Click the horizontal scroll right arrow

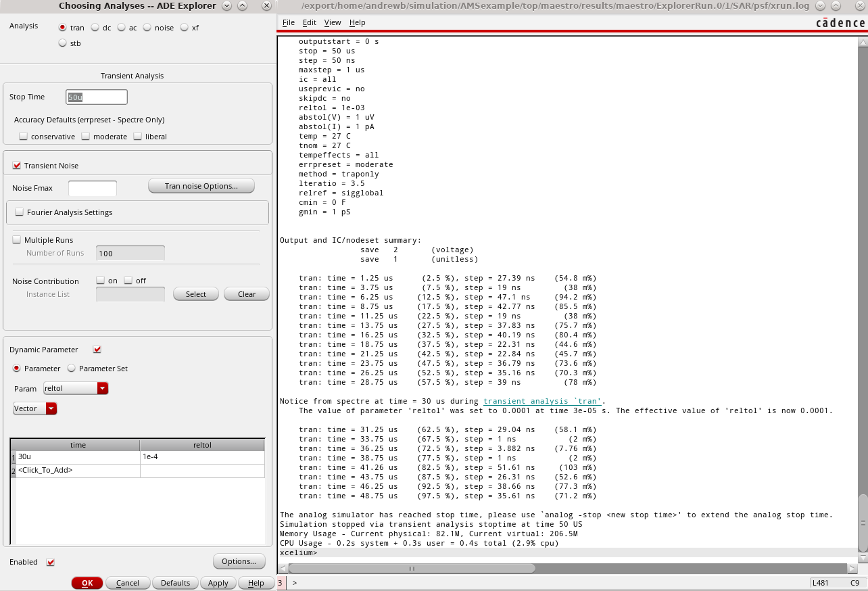pyautogui.click(x=852, y=568)
